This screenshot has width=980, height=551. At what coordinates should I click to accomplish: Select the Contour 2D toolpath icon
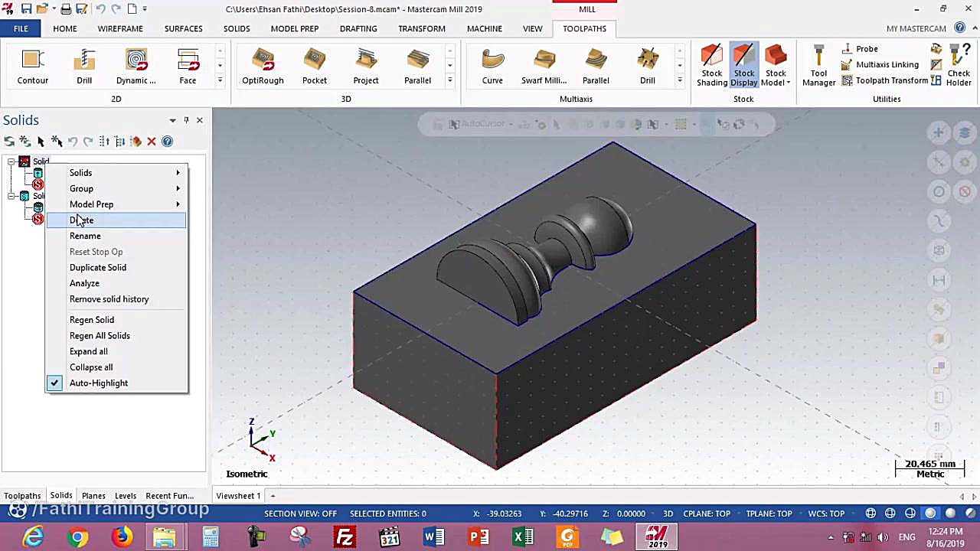click(x=32, y=67)
